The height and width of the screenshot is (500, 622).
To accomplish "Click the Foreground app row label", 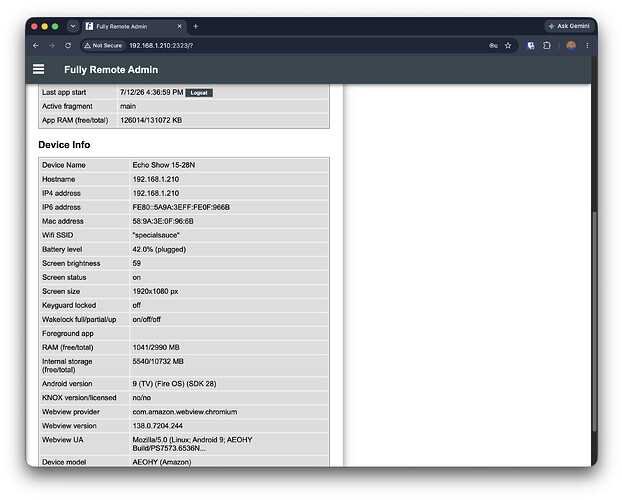I will click(68, 334).
